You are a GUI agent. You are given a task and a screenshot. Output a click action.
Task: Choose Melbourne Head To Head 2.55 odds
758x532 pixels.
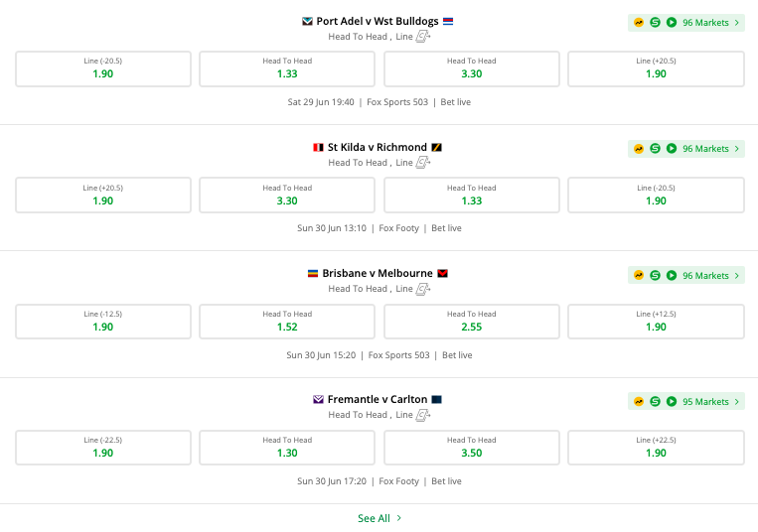472,322
